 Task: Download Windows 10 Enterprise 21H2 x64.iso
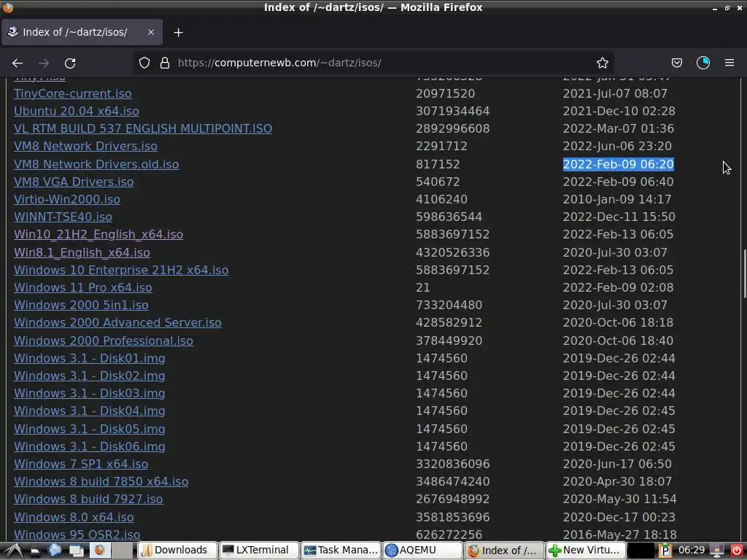pyautogui.click(x=121, y=270)
